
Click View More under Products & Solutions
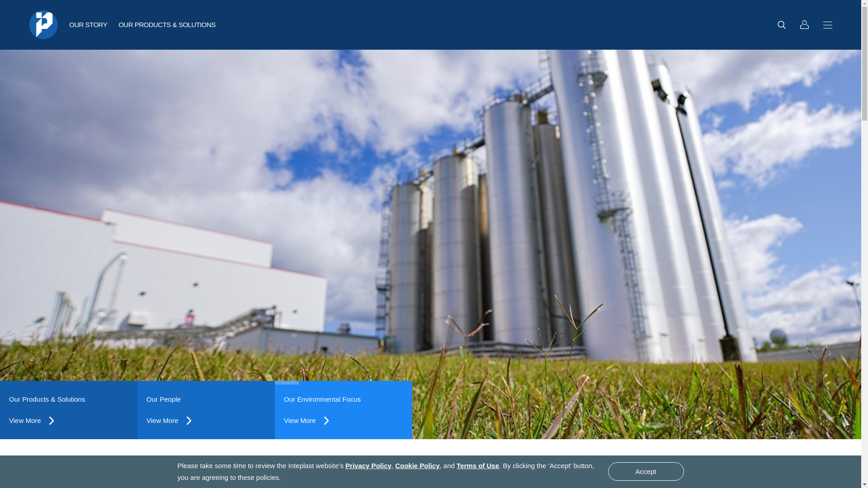click(x=25, y=421)
